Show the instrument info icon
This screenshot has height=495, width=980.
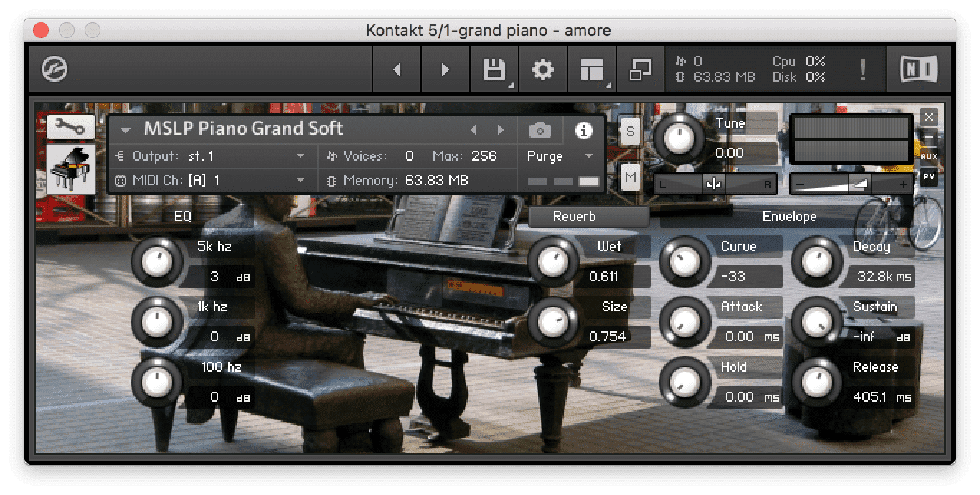coord(584,130)
